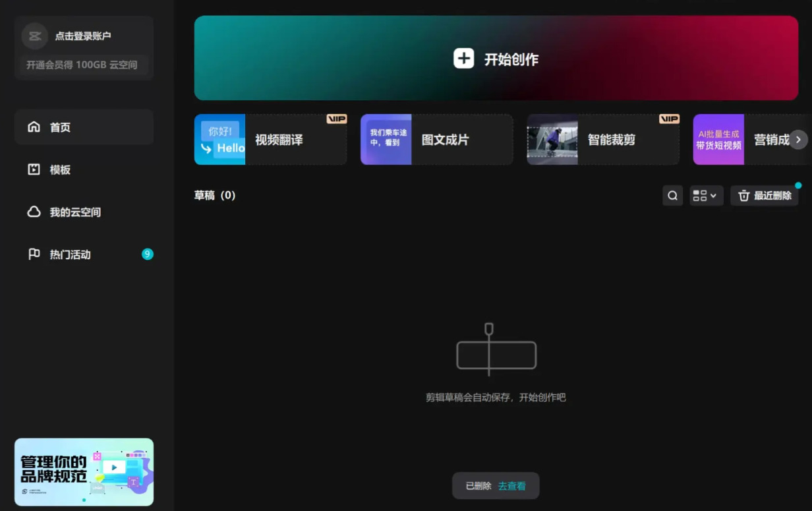Click the home icon beside 首页
This screenshot has height=511, width=812.
pyautogui.click(x=34, y=127)
